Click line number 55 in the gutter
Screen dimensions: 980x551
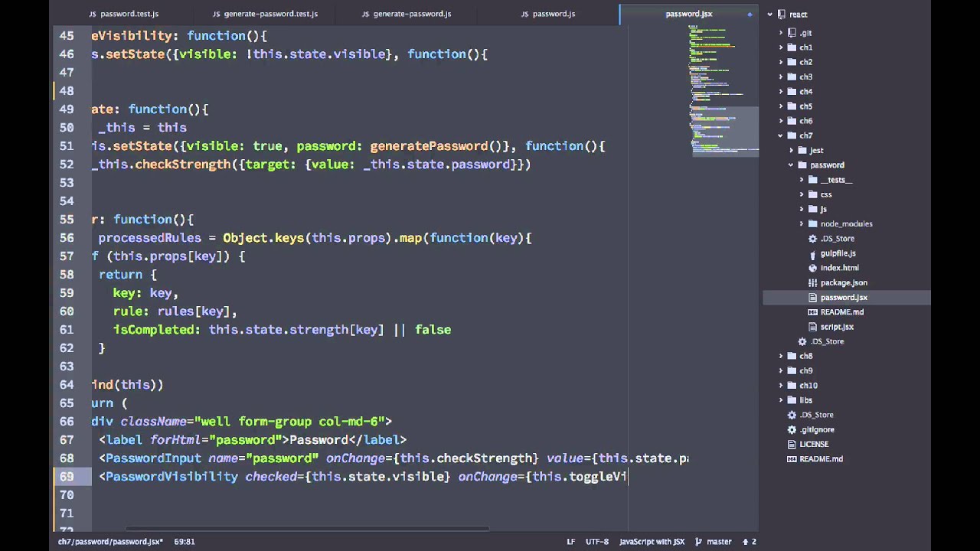(x=67, y=220)
